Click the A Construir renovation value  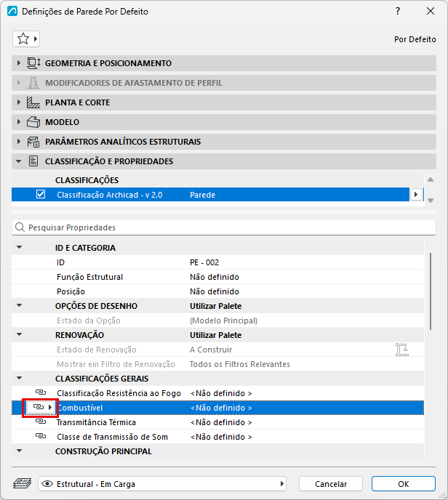point(211,350)
